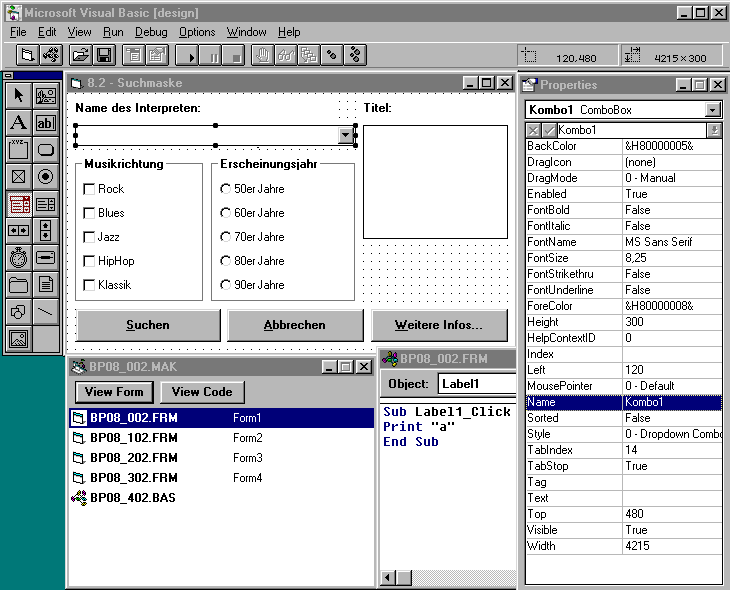Open the property settings box dropdown arrow
Screen dimensions: 730x590
point(713,130)
